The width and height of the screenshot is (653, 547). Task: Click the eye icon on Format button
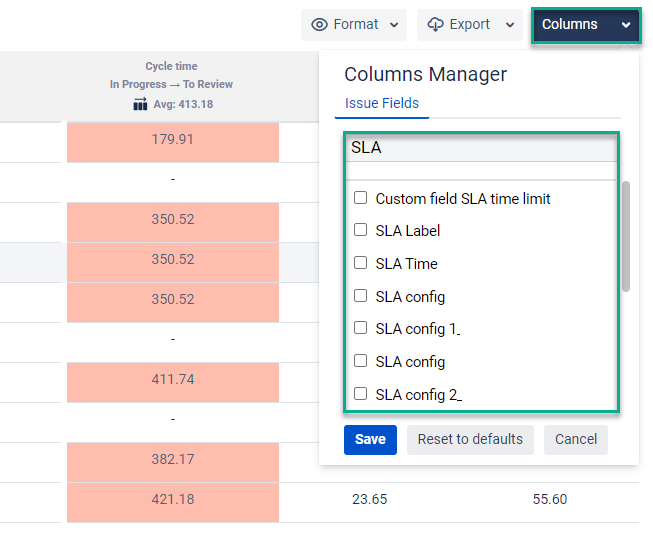pyautogui.click(x=320, y=25)
